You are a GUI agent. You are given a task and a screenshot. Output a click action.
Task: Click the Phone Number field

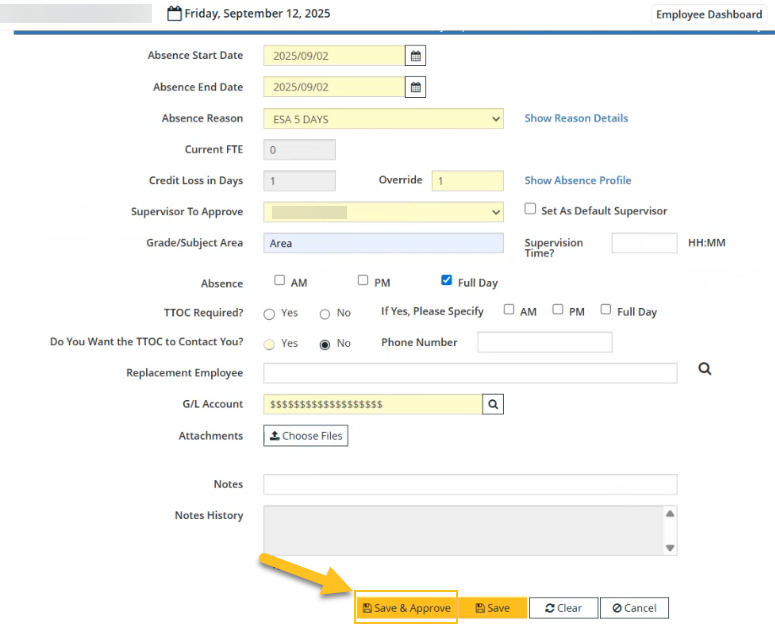[x=545, y=342]
